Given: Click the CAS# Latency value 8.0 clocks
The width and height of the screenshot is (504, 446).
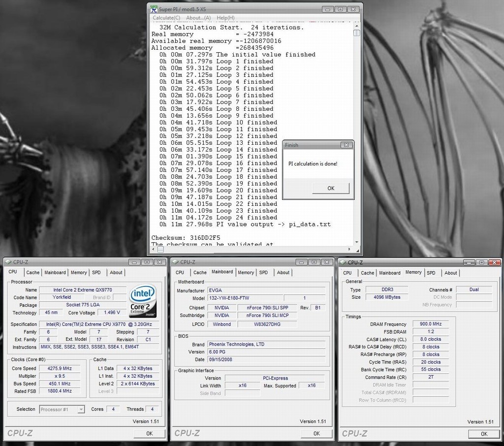Looking at the screenshot, I should click(x=431, y=339).
